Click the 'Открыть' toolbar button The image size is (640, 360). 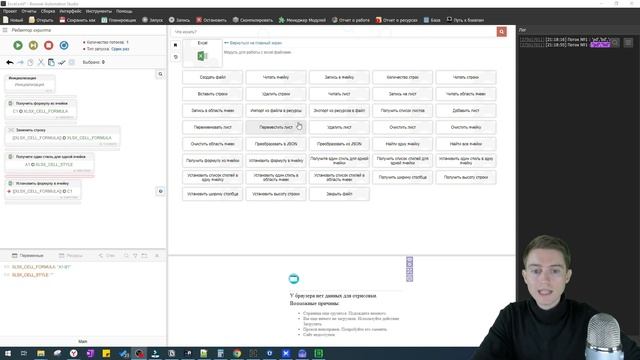tap(41, 20)
